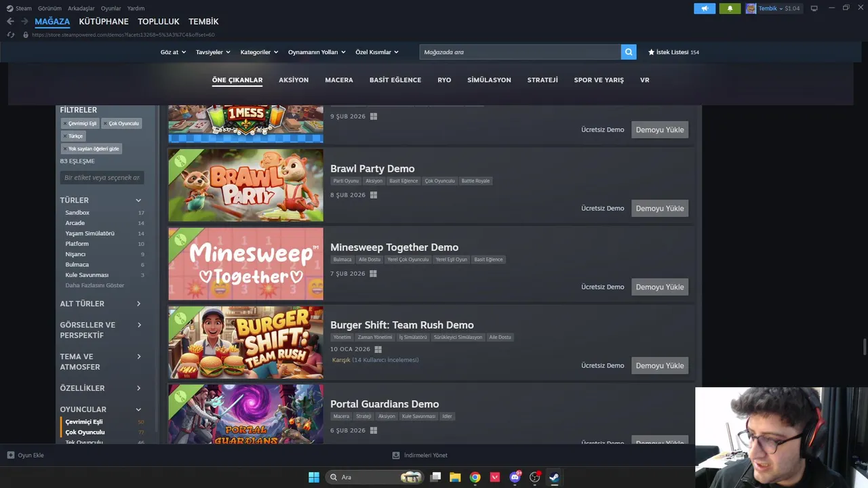
Task: Click the tag search field in filters
Action: [102, 178]
